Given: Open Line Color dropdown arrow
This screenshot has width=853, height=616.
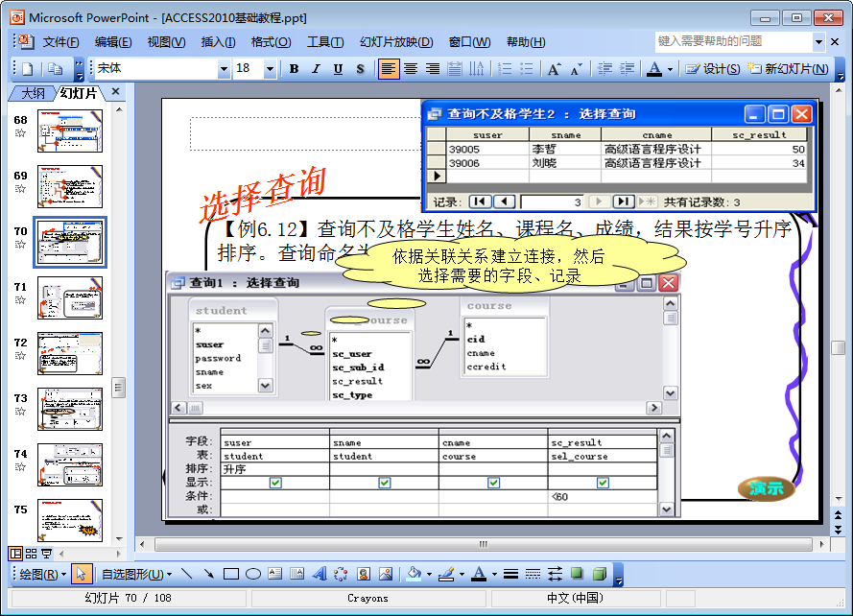Looking at the screenshot, I should [462, 574].
